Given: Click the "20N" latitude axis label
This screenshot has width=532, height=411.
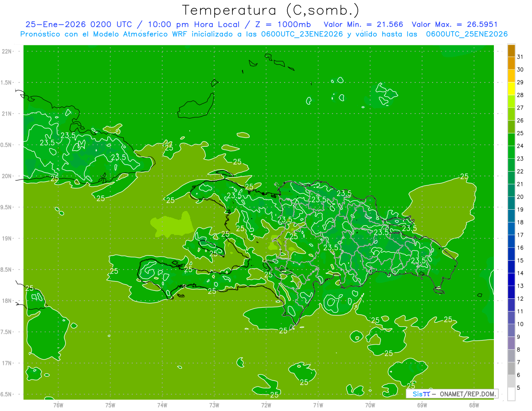Looking at the screenshot, I should [x=7, y=176].
